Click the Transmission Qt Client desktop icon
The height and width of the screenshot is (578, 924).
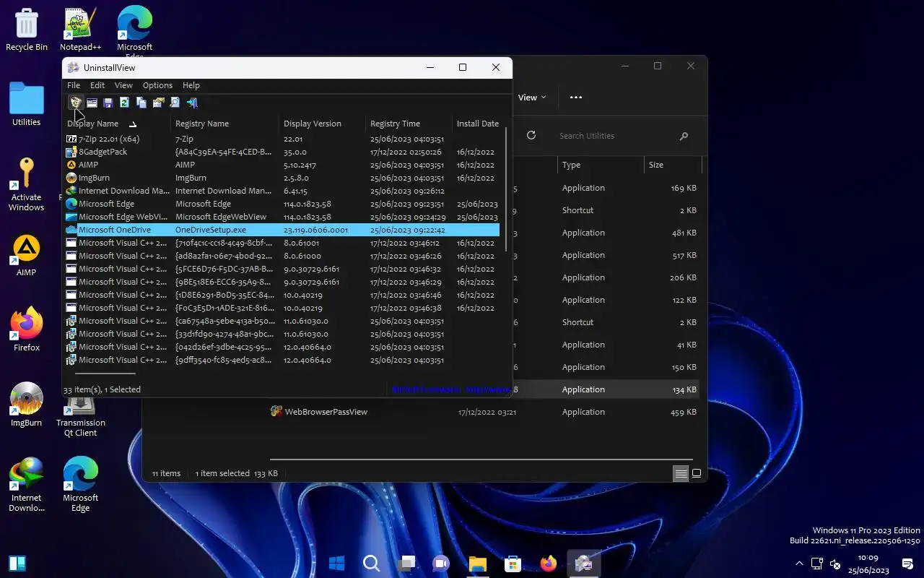(x=80, y=416)
